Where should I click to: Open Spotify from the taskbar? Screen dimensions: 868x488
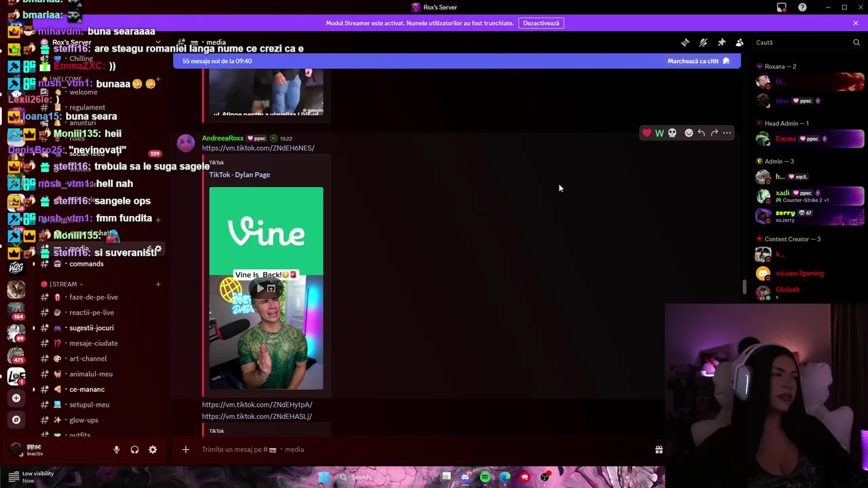485,477
